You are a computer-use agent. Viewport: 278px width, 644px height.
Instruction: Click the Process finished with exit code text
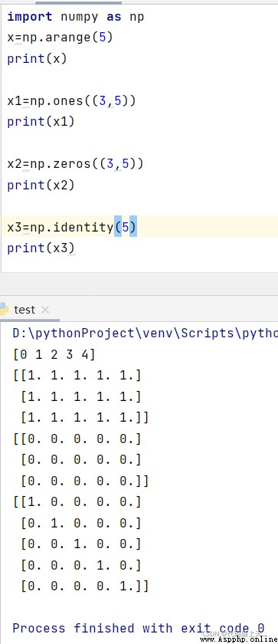pos(138,629)
